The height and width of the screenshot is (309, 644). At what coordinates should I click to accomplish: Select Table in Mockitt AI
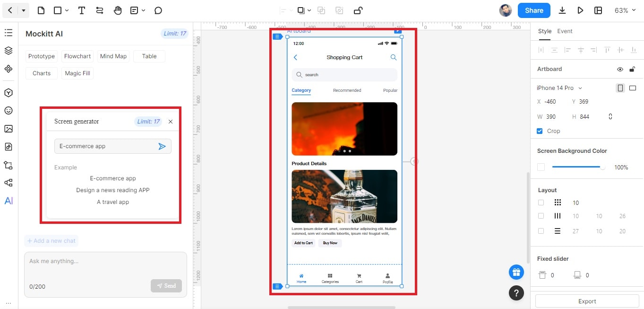click(149, 56)
